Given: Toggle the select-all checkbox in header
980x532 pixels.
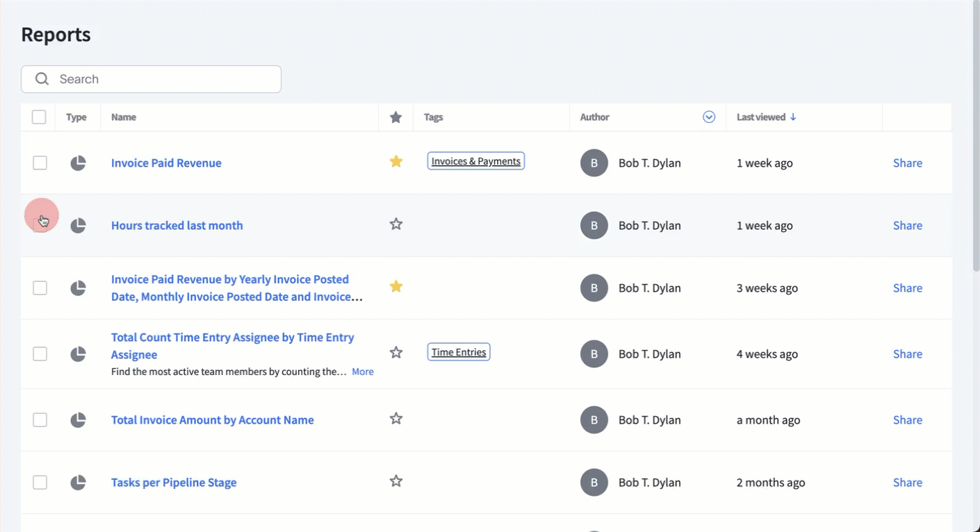Looking at the screenshot, I should point(39,117).
